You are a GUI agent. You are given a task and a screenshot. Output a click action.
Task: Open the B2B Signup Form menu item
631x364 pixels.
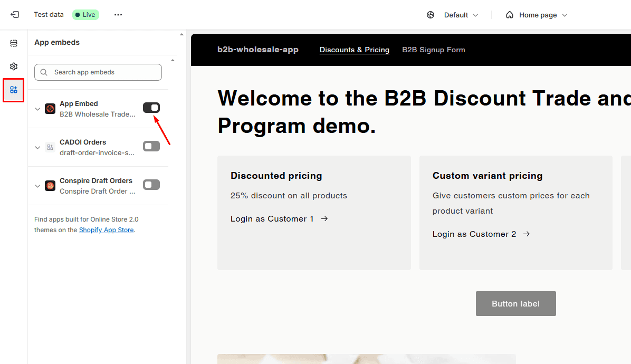(x=433, y=50)
